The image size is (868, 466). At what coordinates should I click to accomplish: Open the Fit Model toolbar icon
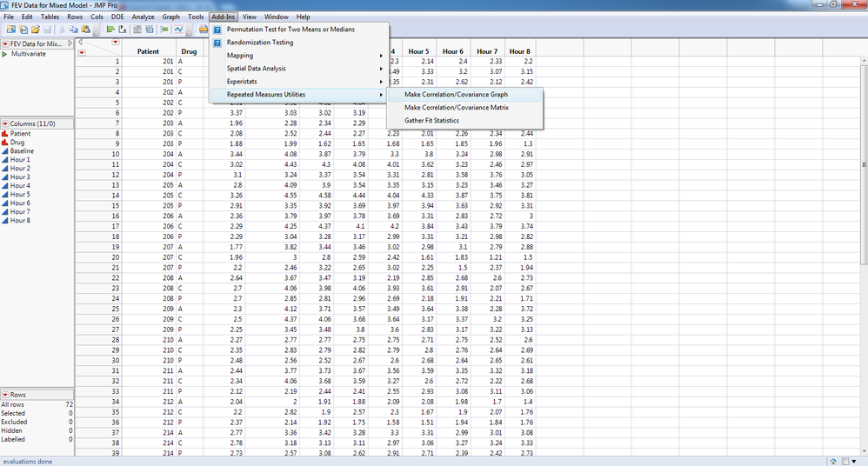click(x=164, y=30)
